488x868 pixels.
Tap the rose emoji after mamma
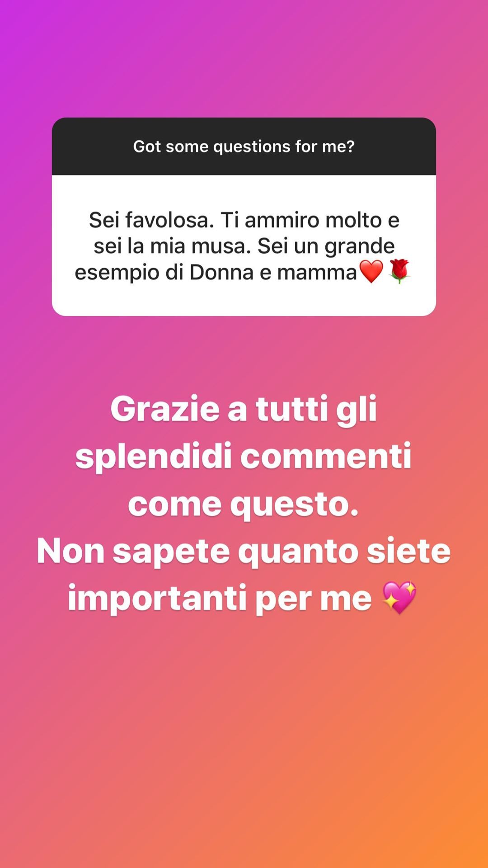click(399, 272)
